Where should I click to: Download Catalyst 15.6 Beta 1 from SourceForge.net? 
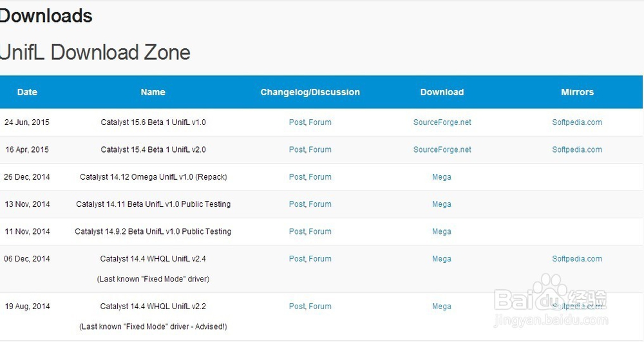442,122
